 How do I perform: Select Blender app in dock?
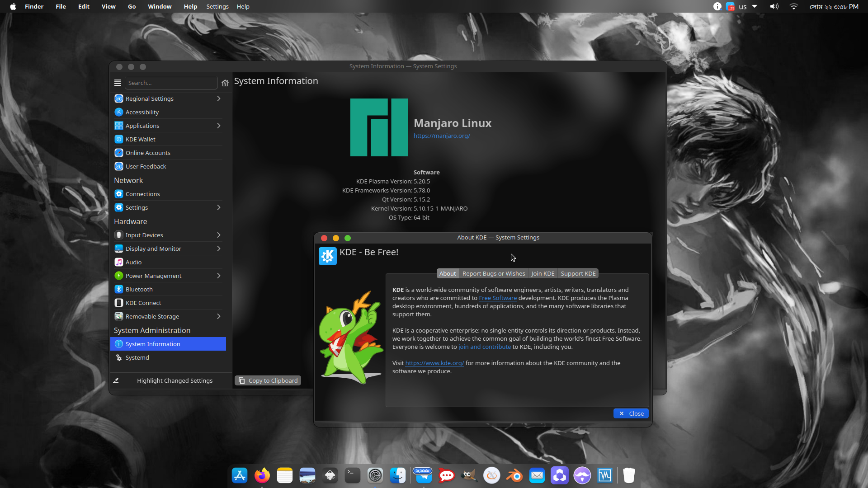tap(514, 475)
